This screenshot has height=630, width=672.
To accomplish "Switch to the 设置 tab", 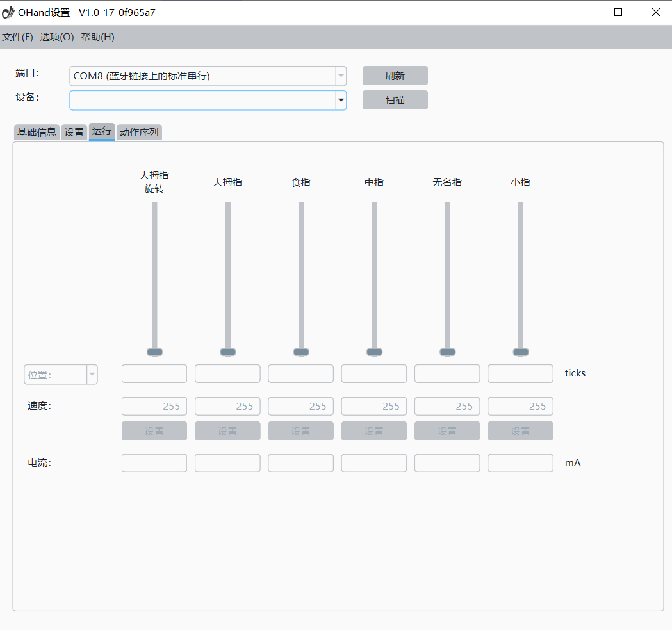I will 74,132.
